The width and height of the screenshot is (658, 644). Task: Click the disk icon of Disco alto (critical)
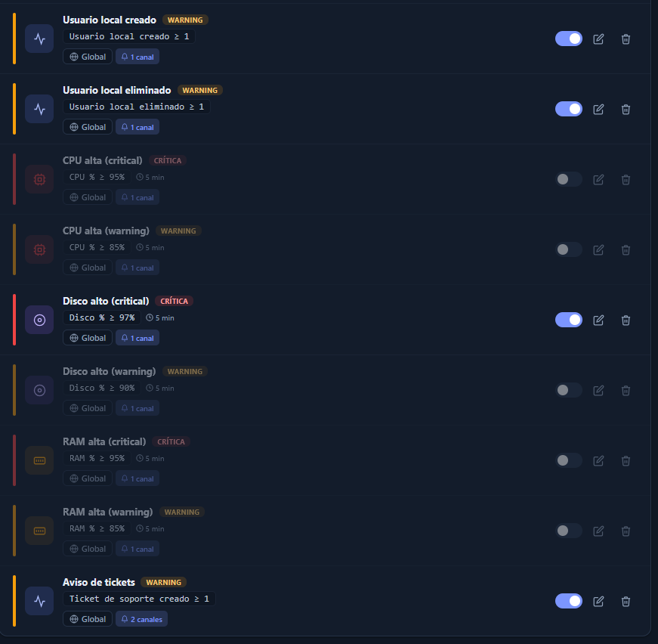tap(39, 320)
